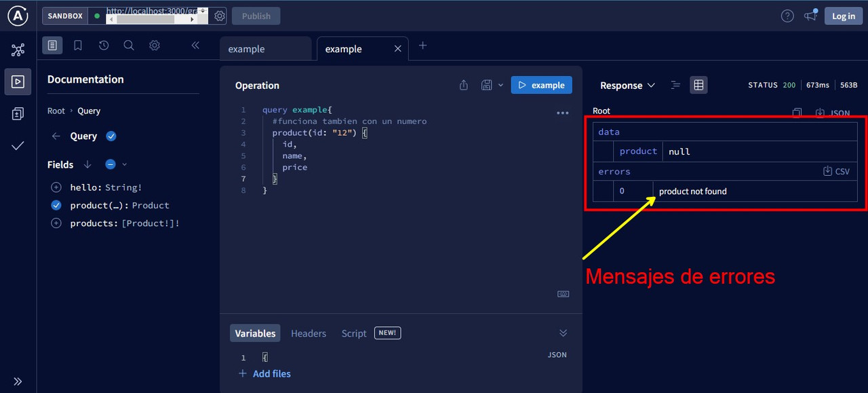Click the null value cell for product
Image resolution: width=868 pixels, height=393 pixels.
click(x=759, y=151)
